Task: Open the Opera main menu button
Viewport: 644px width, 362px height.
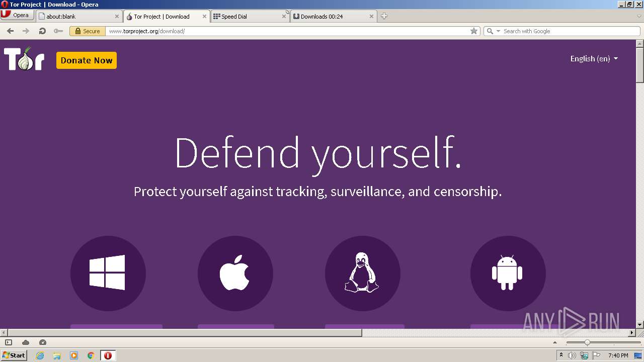Action: (17, 15)
